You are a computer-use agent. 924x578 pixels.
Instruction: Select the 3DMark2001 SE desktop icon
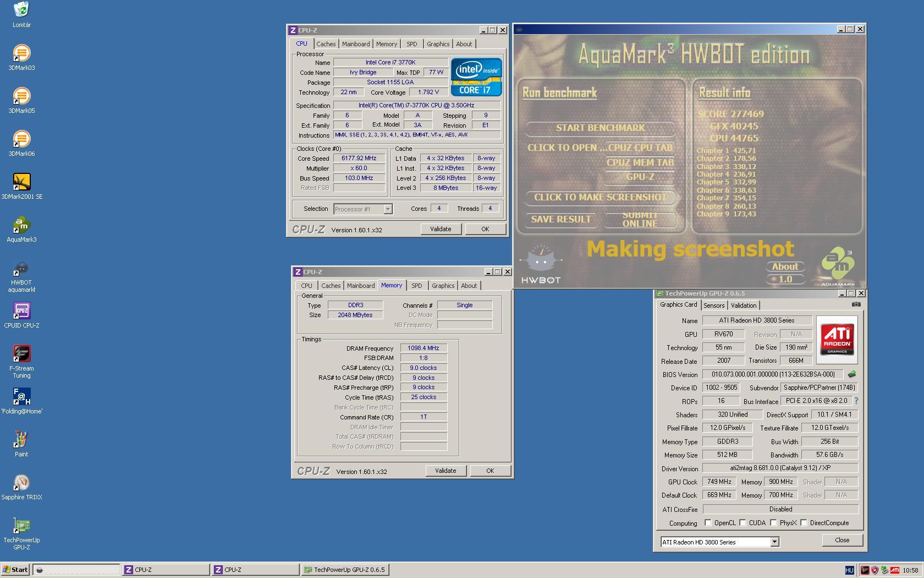(21, 187)
